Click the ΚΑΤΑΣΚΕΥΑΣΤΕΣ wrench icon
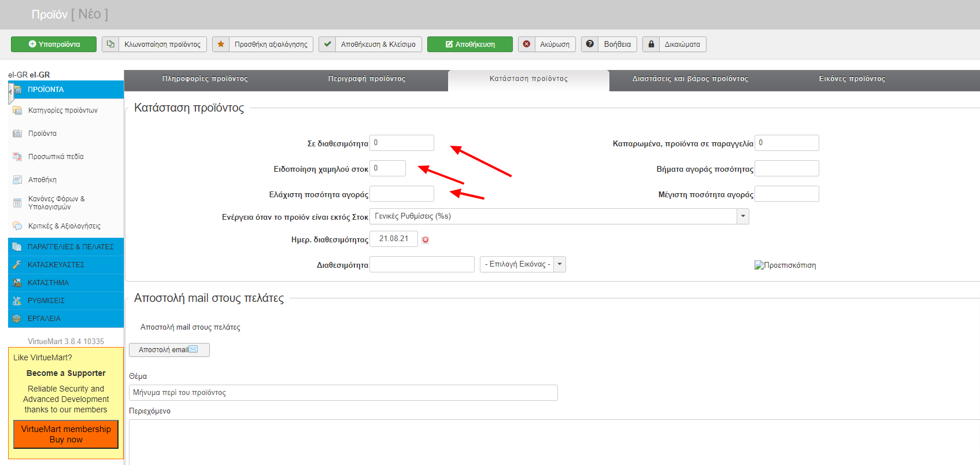 click(x=17, y=265)
